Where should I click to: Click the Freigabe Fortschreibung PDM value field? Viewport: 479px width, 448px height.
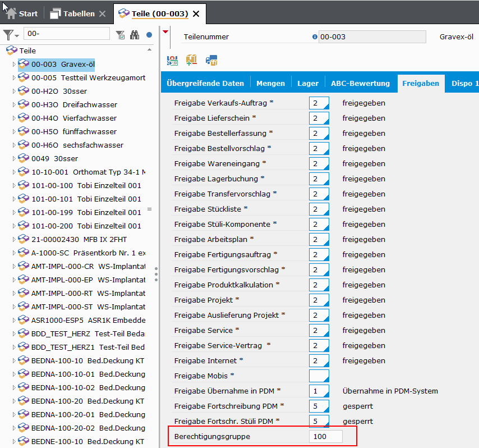coord(319,406)
